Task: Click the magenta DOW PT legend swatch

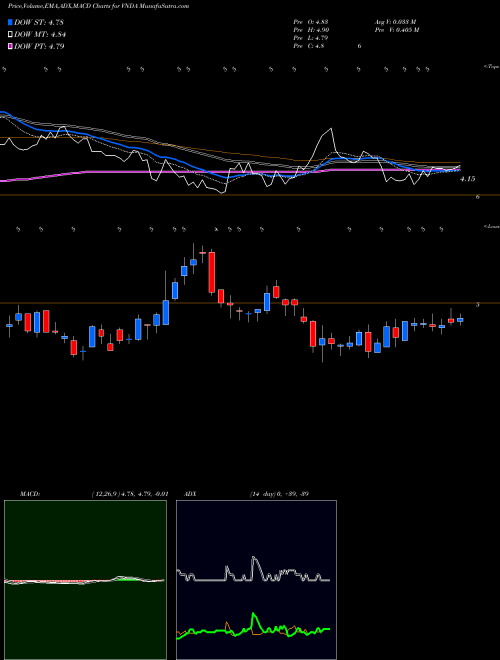Action: pos(11,46)
